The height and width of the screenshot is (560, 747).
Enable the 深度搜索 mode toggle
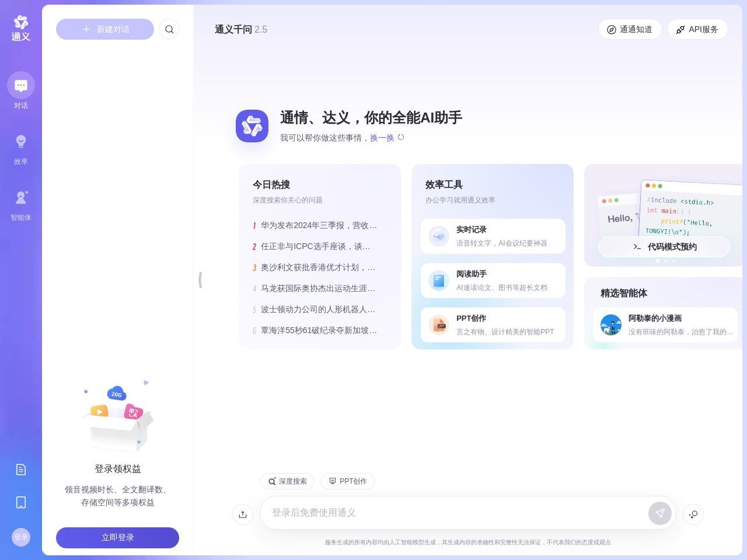pyautogui.click(x=287, y=481)
